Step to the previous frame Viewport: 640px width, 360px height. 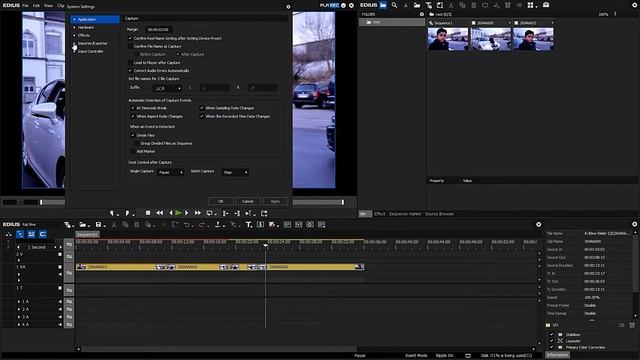[x=171, y=213]
